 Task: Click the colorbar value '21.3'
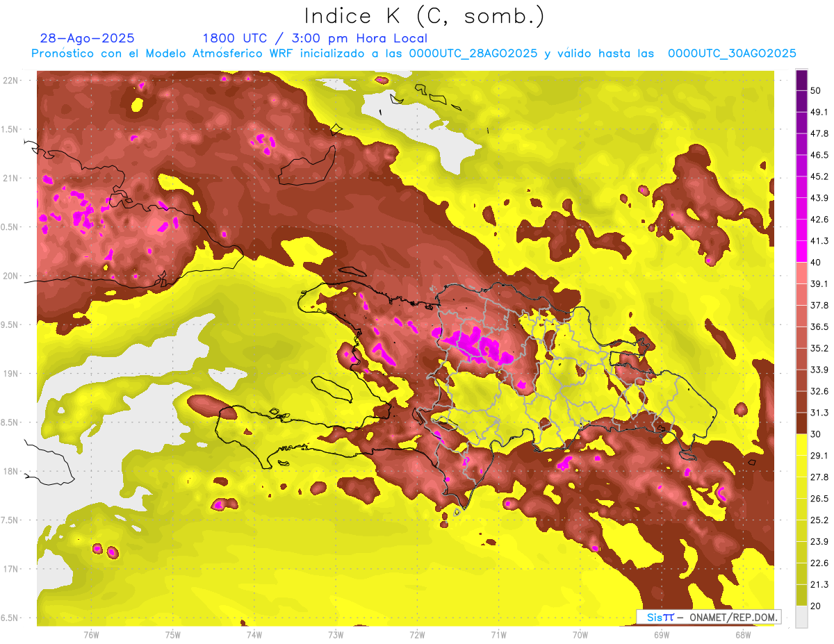click(x=819, y=584)
